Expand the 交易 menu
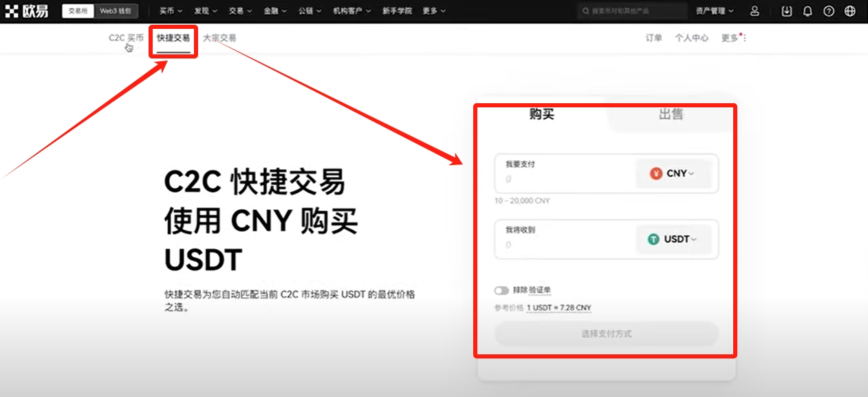This screenshot has width=868, height=397. coord(240,11)
